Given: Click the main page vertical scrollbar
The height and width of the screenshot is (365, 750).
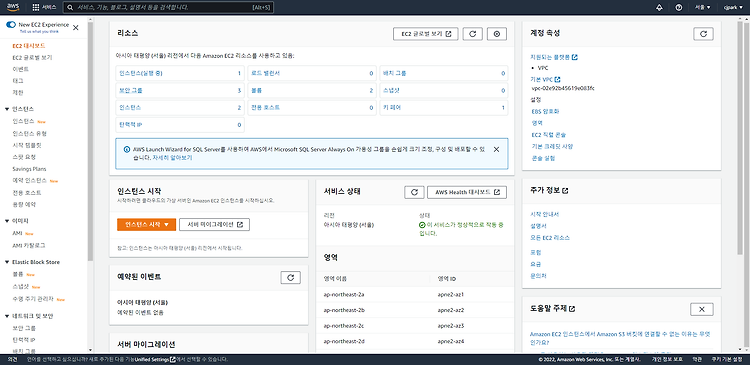Looking at the screenshot, I should [x=740, y=138].
